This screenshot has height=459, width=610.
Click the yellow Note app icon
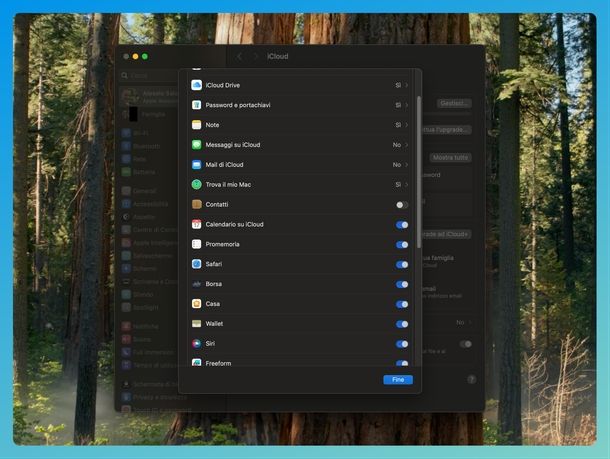coord(196,124)
